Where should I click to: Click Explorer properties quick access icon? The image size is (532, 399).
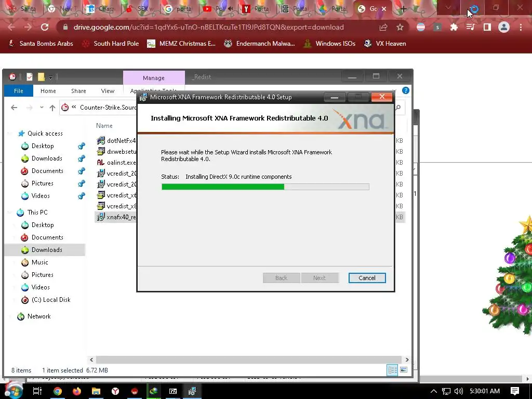point(30,77)
